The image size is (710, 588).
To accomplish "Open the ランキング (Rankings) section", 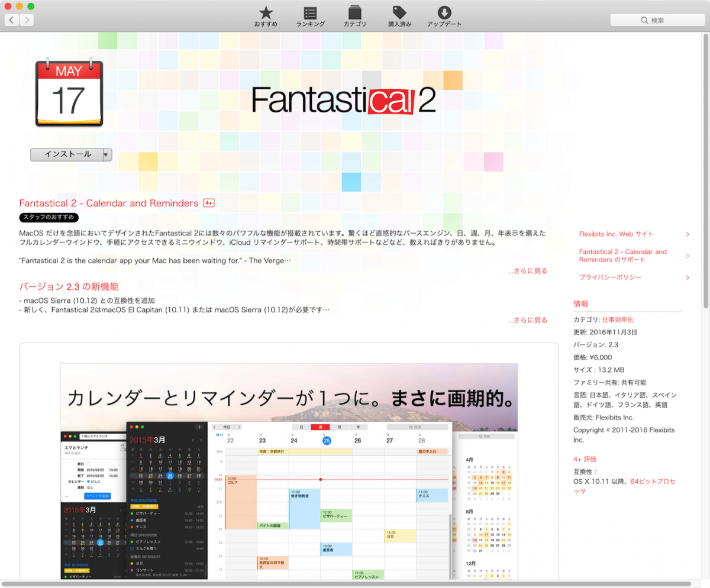I will 310,16.
